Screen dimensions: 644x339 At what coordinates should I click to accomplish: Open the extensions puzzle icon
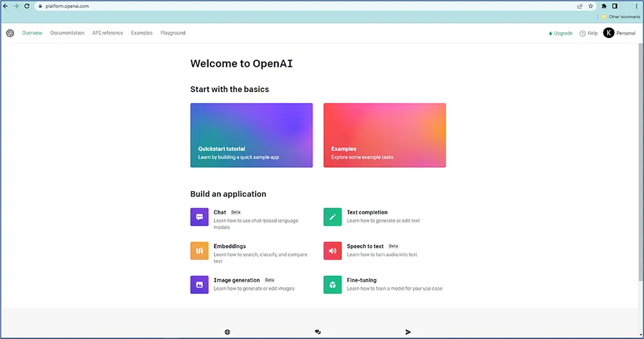pos(604,6)
